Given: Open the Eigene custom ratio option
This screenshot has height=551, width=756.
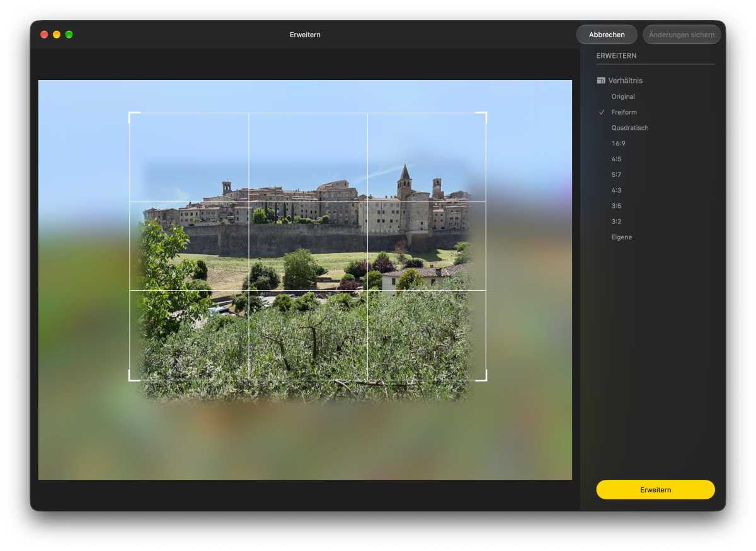Looking at the screenshot, I should [x=621, y=237].
